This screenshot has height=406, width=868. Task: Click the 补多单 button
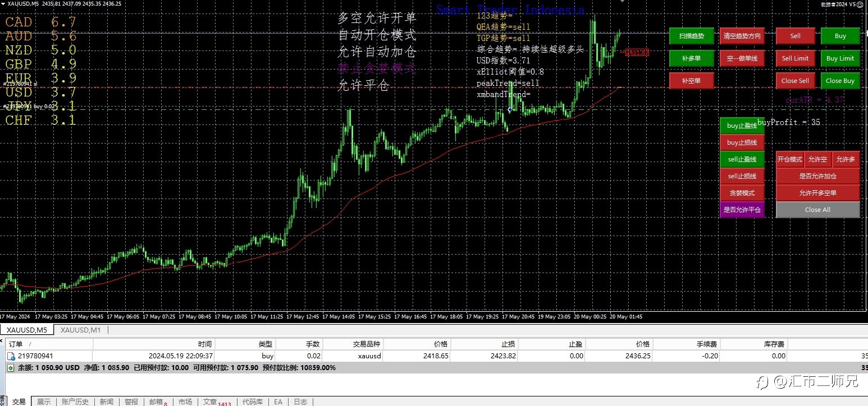pos(692,58)
